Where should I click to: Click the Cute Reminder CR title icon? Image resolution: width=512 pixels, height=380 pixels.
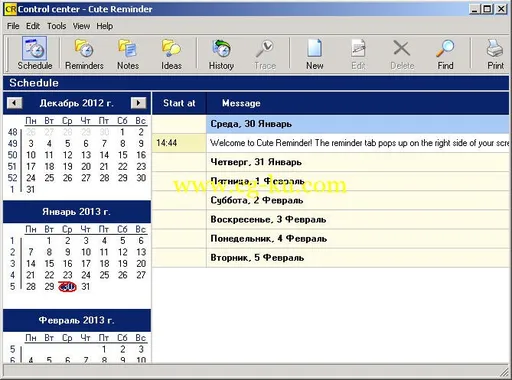pyautogui.click(x=11, y=9)
